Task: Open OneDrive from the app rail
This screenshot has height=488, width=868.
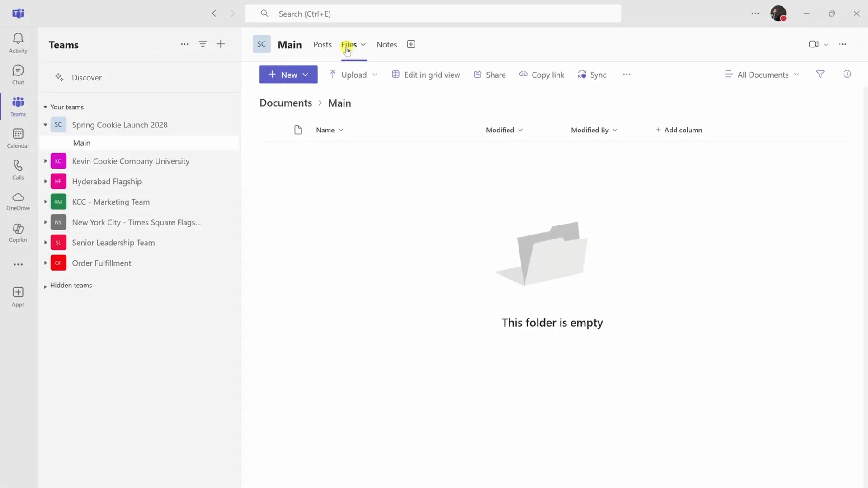Action: click(18, 202)
